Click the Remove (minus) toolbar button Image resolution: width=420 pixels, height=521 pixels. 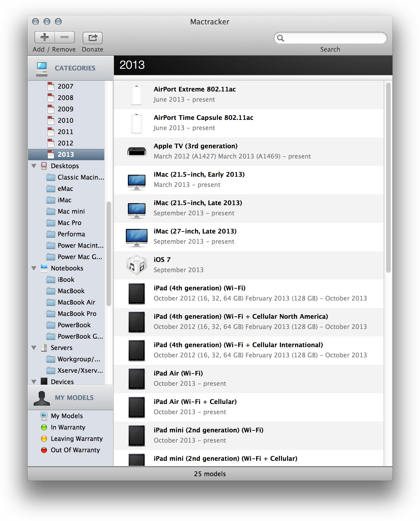[65, 37]
